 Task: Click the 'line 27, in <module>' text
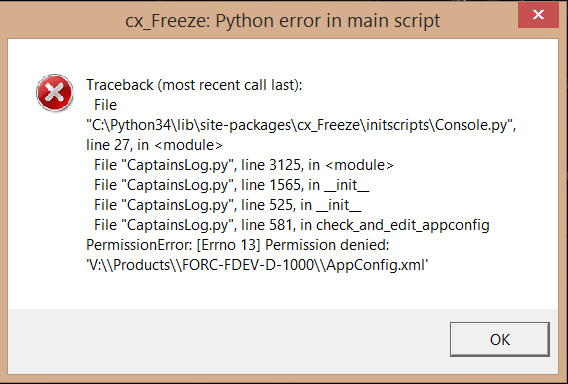[x=154, y=145]
